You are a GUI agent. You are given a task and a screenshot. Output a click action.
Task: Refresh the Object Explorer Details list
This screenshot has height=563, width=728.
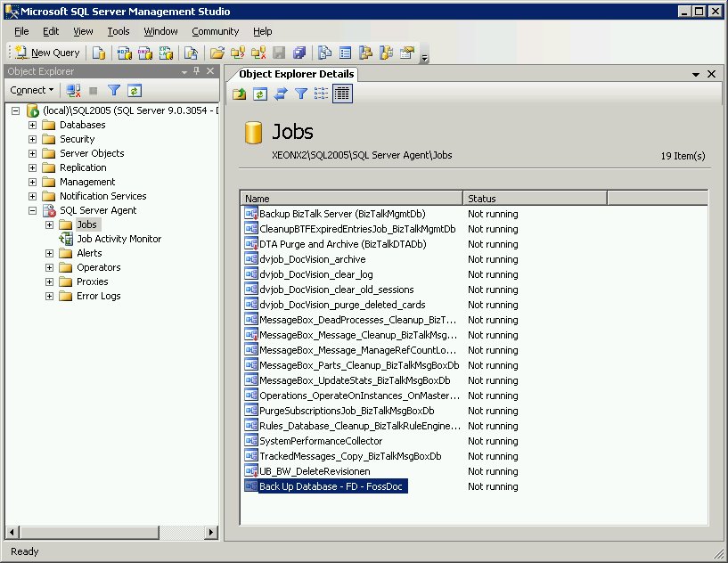[x=259, y=94]
